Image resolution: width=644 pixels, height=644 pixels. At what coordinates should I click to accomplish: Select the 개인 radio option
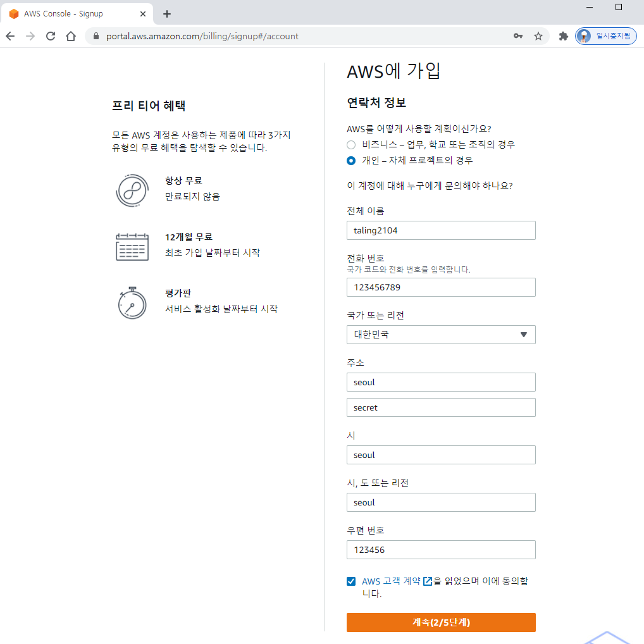(351, 161)
